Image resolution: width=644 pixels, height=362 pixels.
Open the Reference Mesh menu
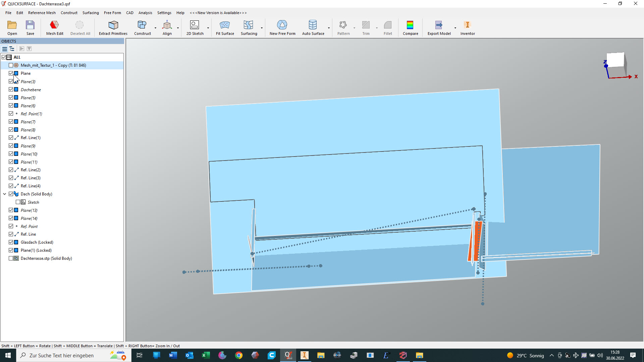click(x=42, y=13)
